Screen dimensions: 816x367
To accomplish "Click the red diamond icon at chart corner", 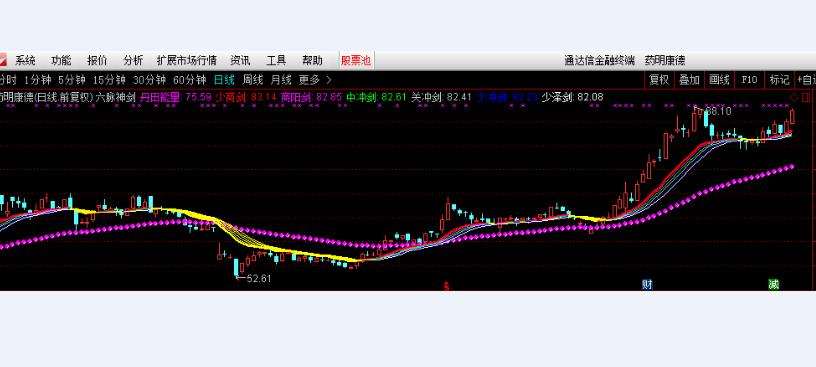I will tap(794, 97).
